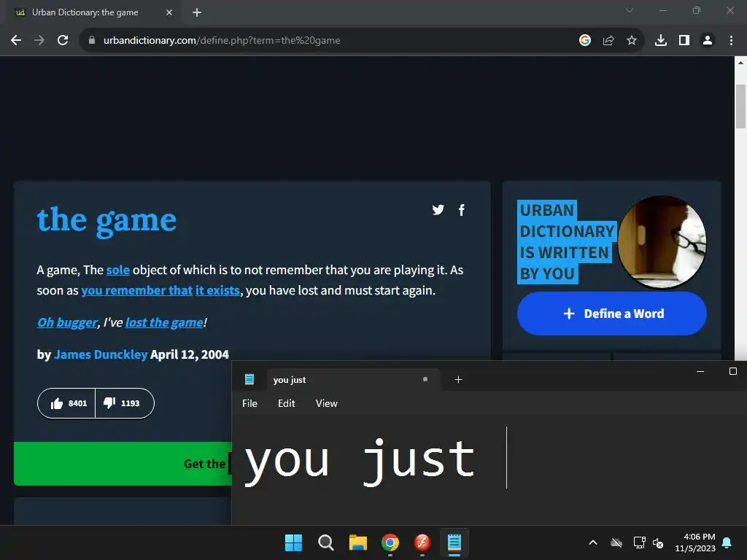This screenshot has width=747, height=560.
Task: Open network status tray icon
Action: (x=639, y=542)
